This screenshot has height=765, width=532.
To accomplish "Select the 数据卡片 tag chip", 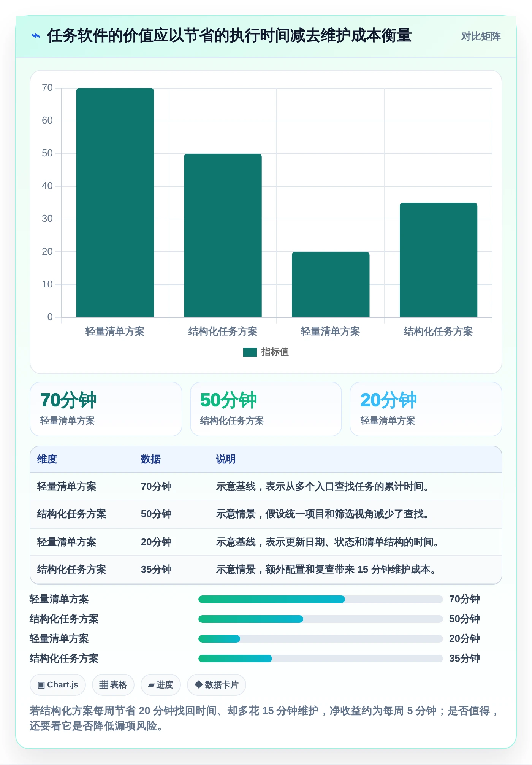I will pos(217,685).
